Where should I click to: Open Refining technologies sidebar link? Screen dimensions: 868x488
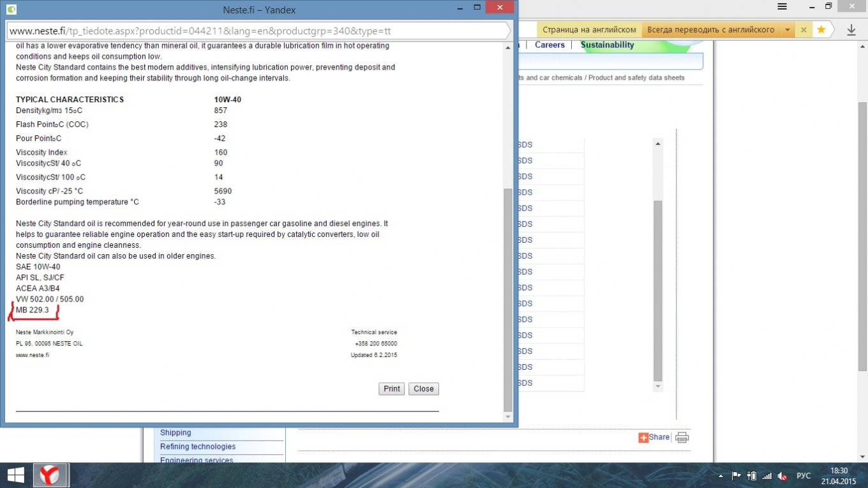point(198,447)
